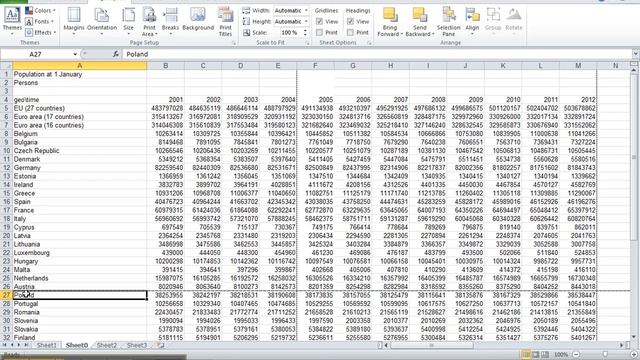Click the 100% zoom level
640x360 pixels.
[x=561, y=354]
